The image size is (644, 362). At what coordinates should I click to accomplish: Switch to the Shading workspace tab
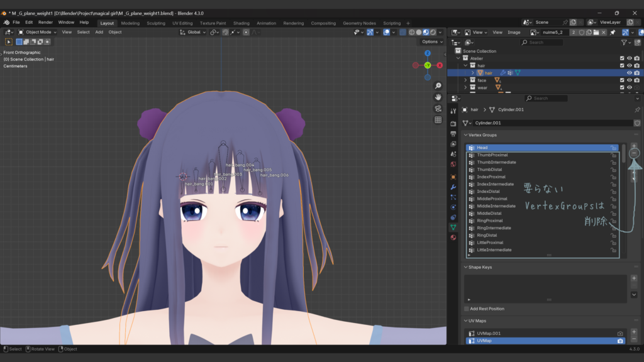pos(241,23)
